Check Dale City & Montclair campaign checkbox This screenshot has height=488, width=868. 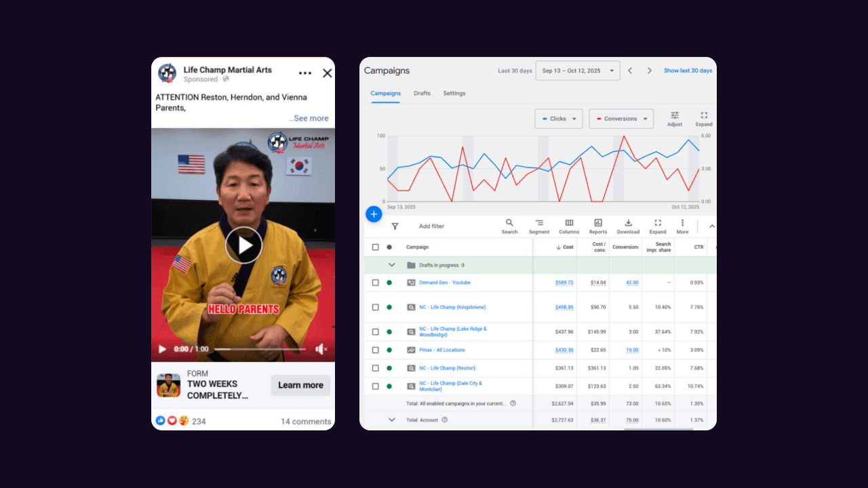click(x=375, y=386)
